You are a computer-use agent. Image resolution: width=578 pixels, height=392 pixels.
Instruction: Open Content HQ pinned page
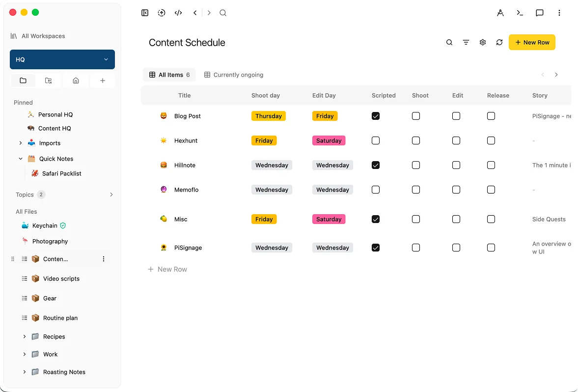click(x=55, y=128)
